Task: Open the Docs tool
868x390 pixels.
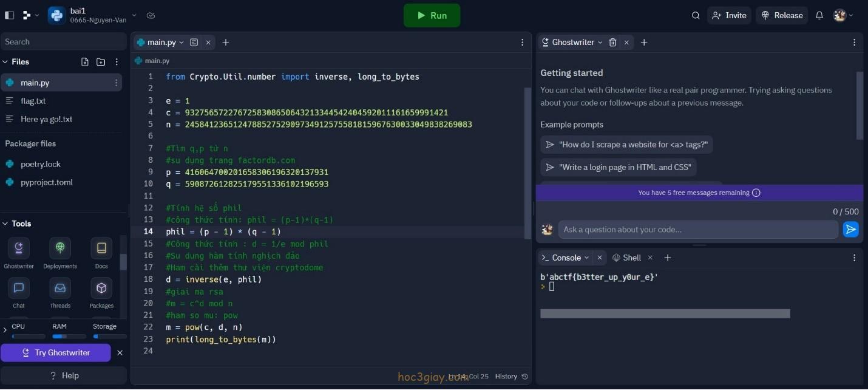Action: coord(101,248)
